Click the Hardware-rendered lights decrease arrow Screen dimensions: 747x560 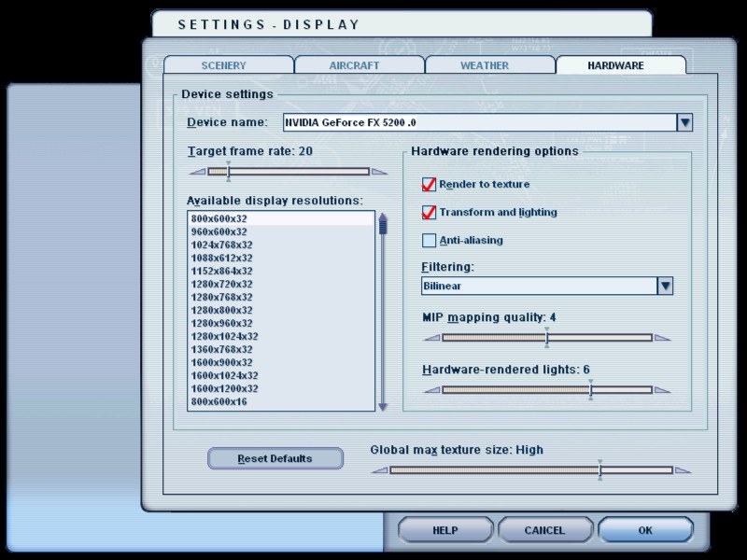[430, 390]
